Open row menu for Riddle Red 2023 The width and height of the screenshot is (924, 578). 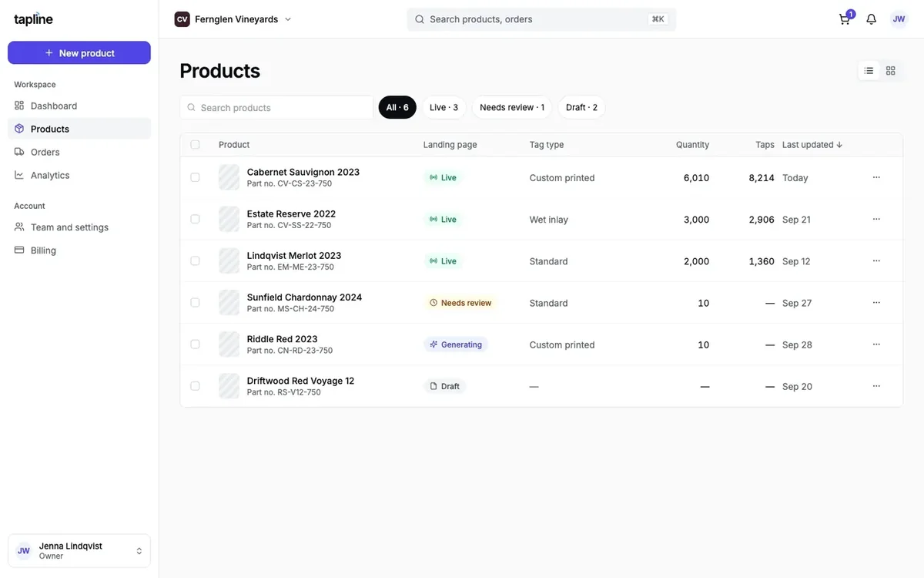tap(876, 344)
